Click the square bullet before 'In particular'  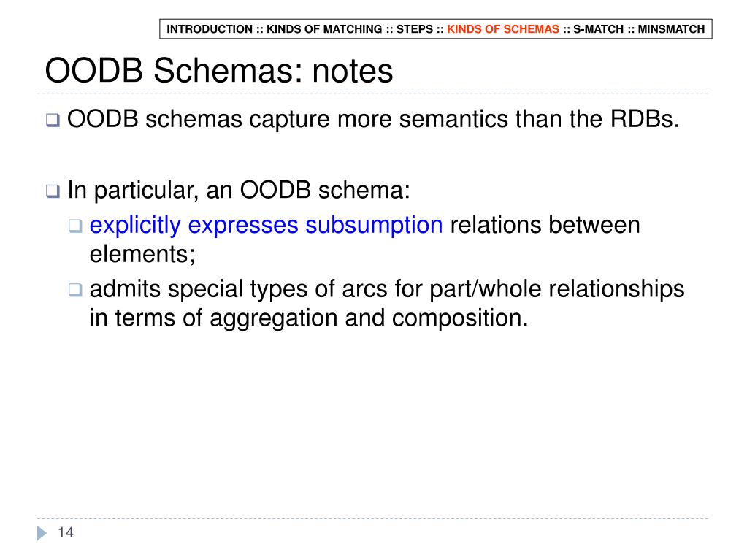(x=53, y=191)
